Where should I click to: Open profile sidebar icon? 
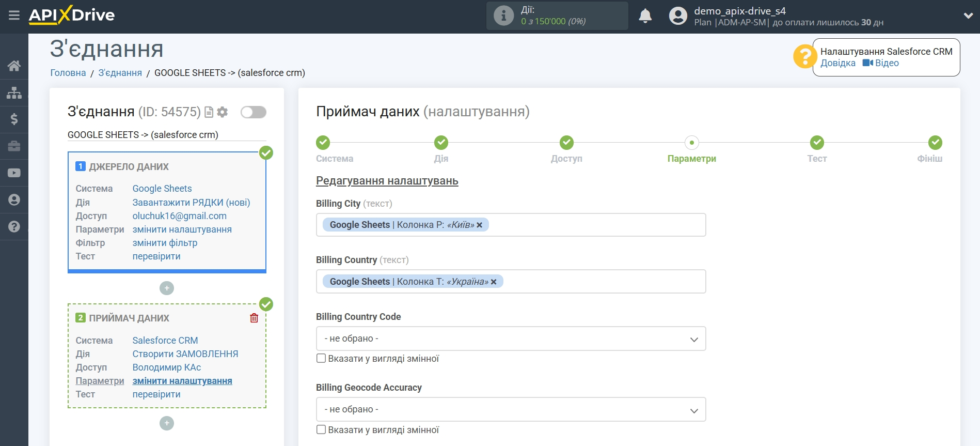14,200
